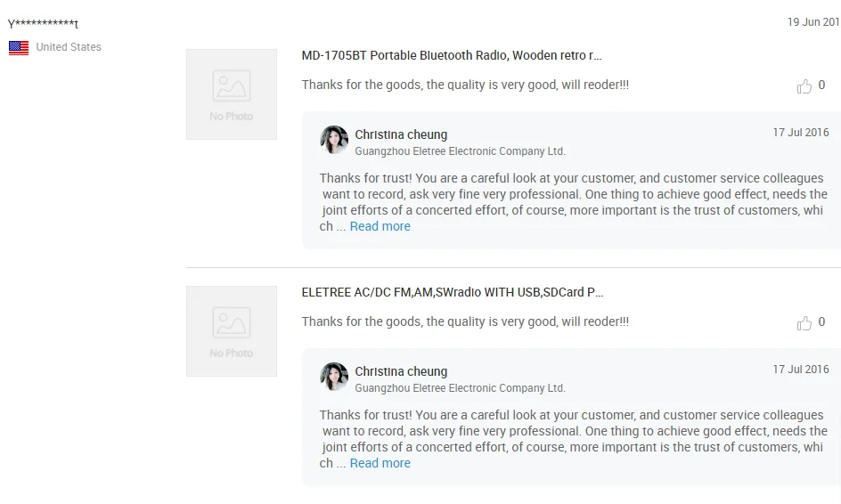Click the United States flag icon

[x=19, y=48]
